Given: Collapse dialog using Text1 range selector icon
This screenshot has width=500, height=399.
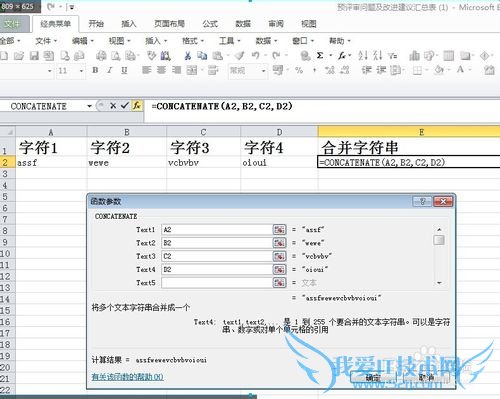Looking at the screenshot, I should 279,230.
